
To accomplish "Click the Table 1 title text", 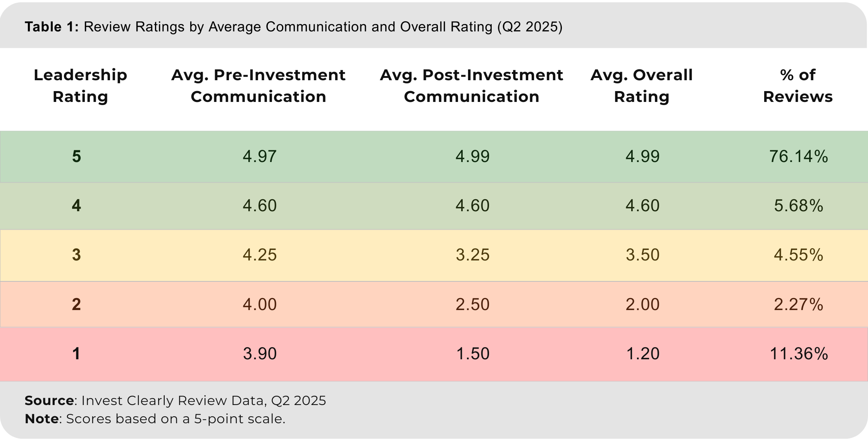I will pos(293,27).
